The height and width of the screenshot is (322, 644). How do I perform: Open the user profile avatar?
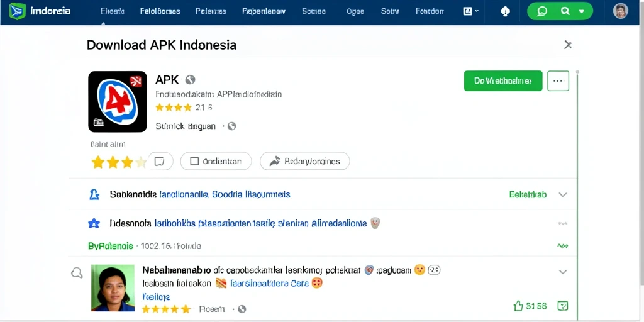coord(621,11)
